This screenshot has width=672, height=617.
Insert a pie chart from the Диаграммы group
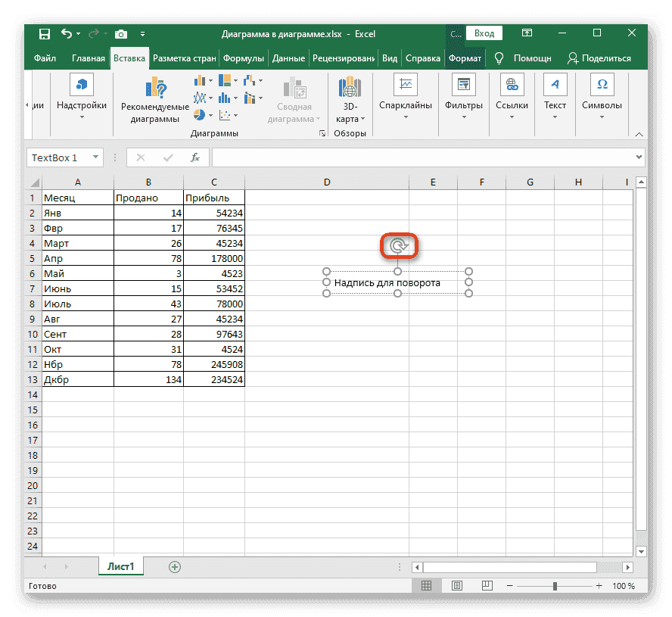pos(201,114)
